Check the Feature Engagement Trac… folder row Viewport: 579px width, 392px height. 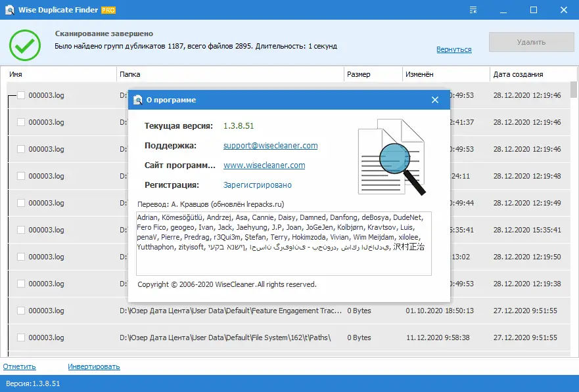[21, 311]
